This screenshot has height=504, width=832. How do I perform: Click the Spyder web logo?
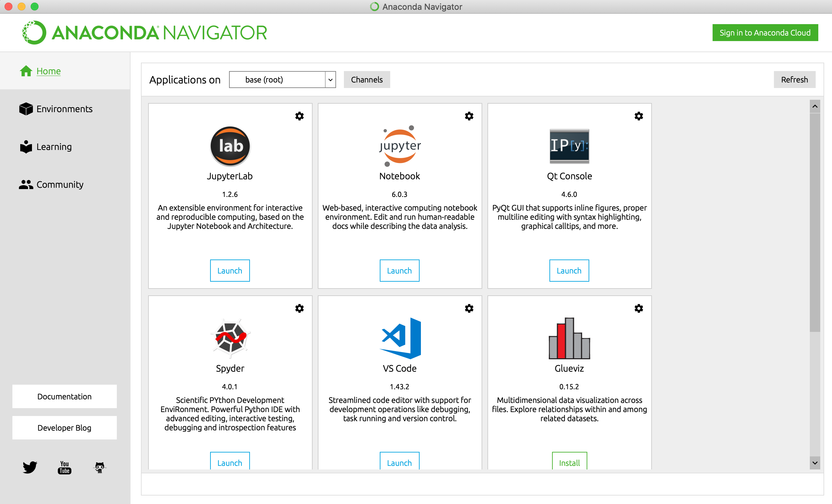click(230, 338)
